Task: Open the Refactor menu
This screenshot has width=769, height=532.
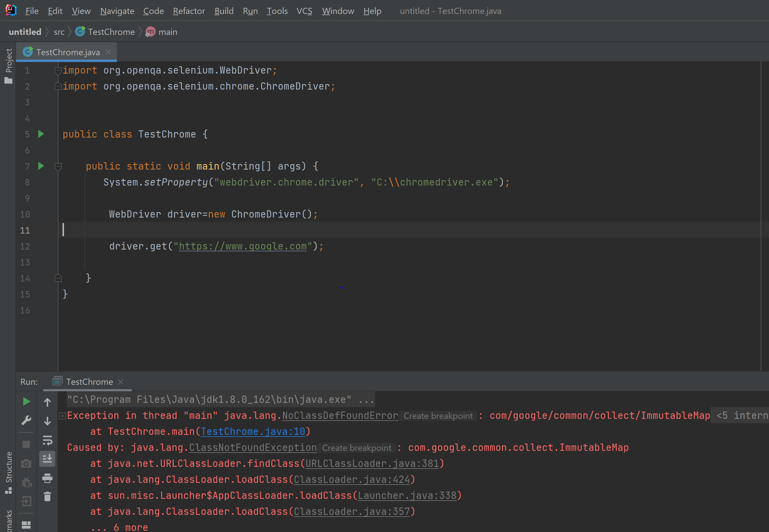Action: pyautogui.click(x=189, y=11)
